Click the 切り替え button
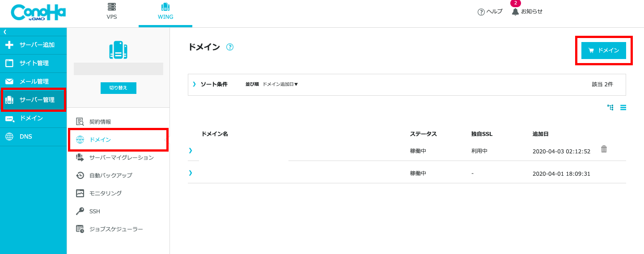The height and width of the screenshot is (254, 644). (x=119, y=88)
